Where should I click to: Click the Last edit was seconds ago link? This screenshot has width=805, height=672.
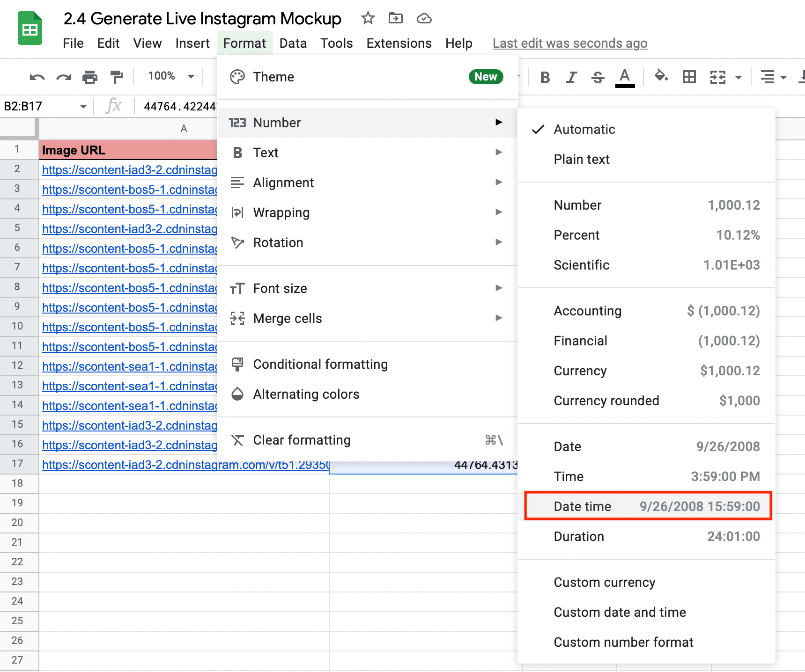coord(569,43)
